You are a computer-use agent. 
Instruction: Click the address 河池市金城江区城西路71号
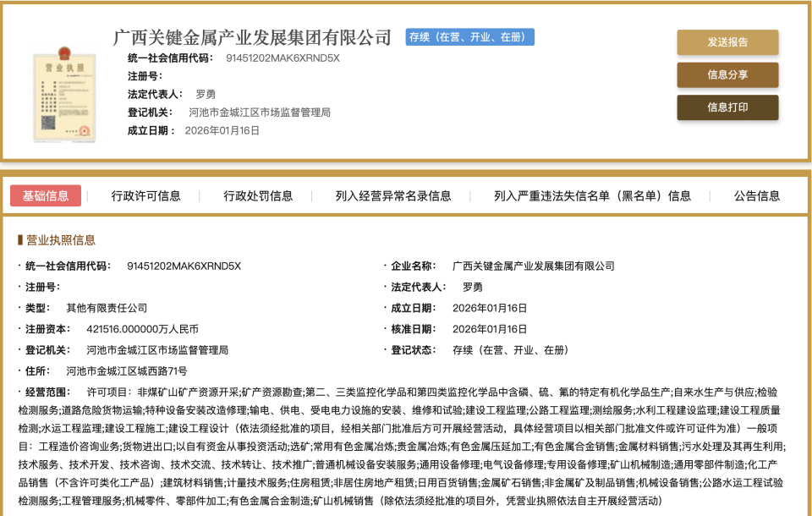click(x=127, y=371)
